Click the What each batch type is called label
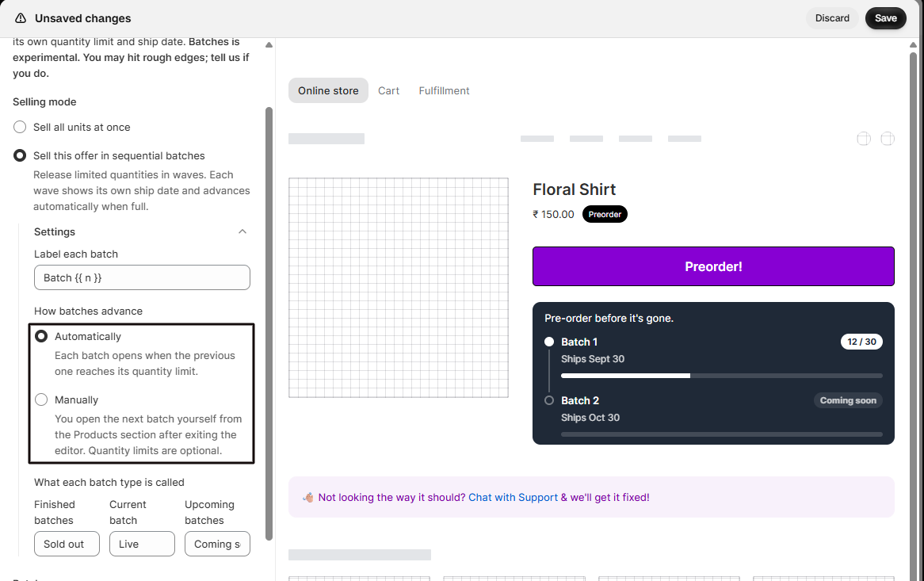 (109, 483)
